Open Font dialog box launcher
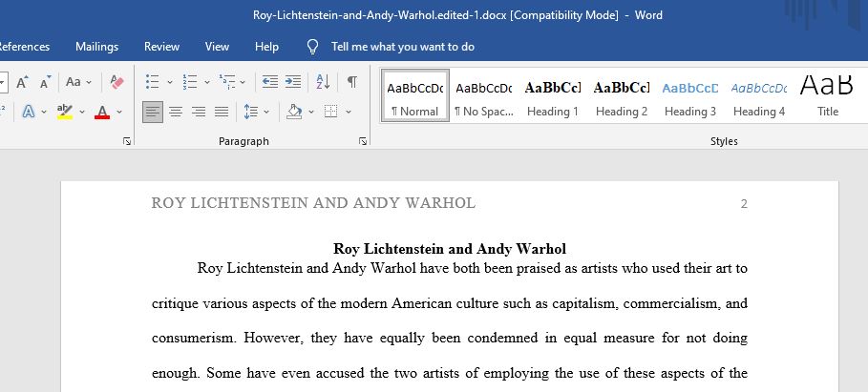The width and height of the screenshot is (868, 392). (x=127, y=141)
